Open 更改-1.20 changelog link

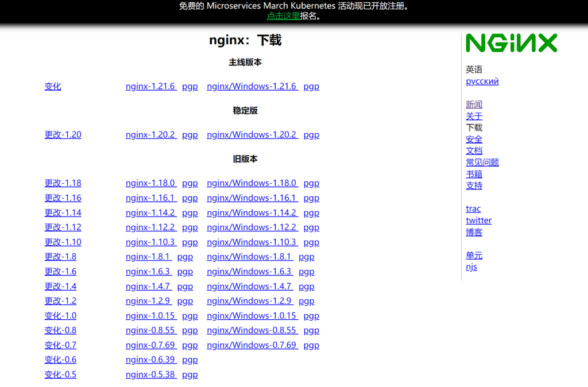pyautogui.click(x=62, y=134)
